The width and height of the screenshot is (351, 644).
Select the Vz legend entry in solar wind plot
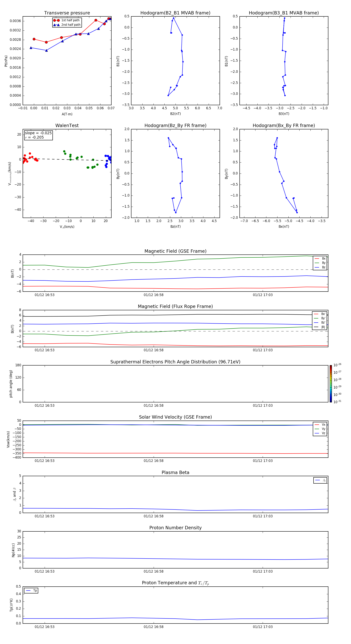(x=320, y=433)
